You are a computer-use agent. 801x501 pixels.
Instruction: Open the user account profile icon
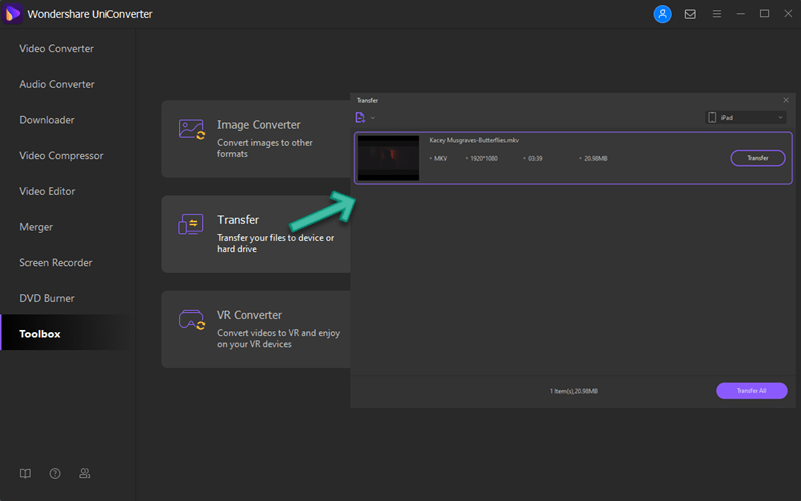[x=662, y=14]
